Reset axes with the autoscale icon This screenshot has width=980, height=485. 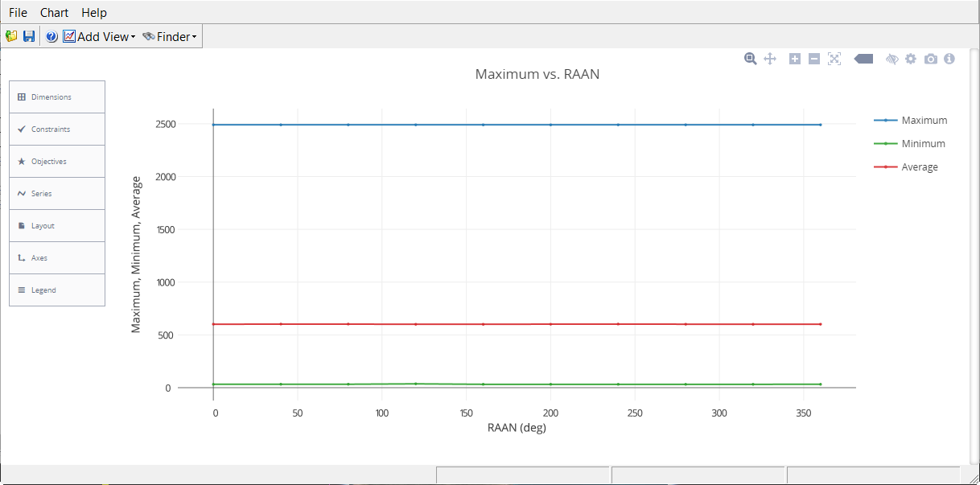[834, 59]
